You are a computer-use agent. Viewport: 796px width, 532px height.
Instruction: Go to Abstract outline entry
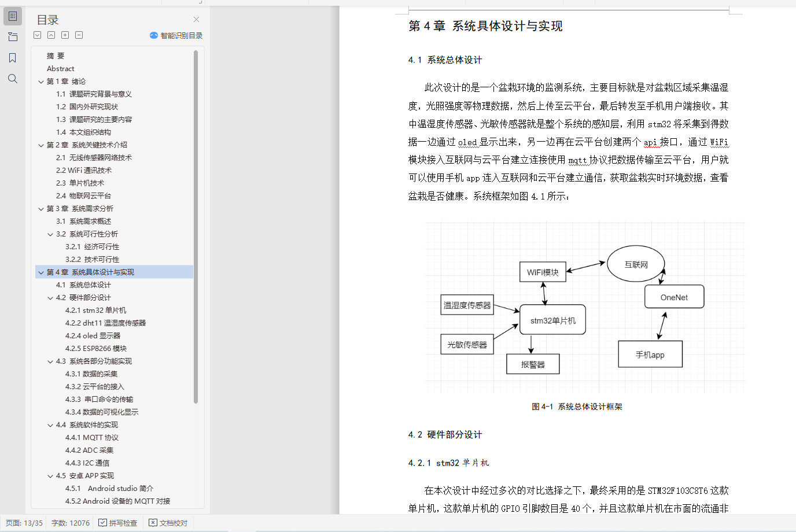pyautogui.click(x=61, y=69)
